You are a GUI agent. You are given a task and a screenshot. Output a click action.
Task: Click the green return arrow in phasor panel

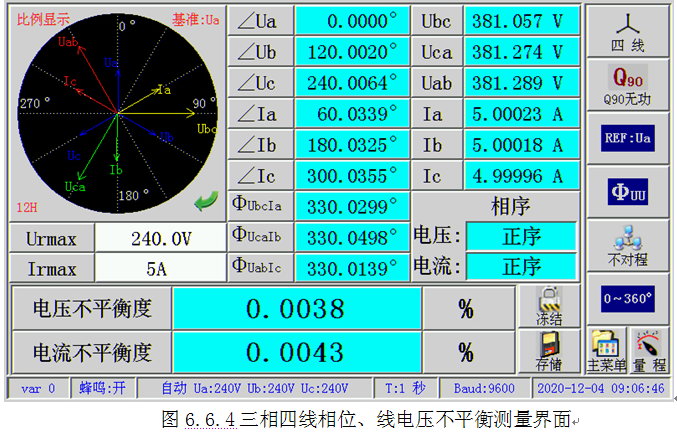click(206, 201)
